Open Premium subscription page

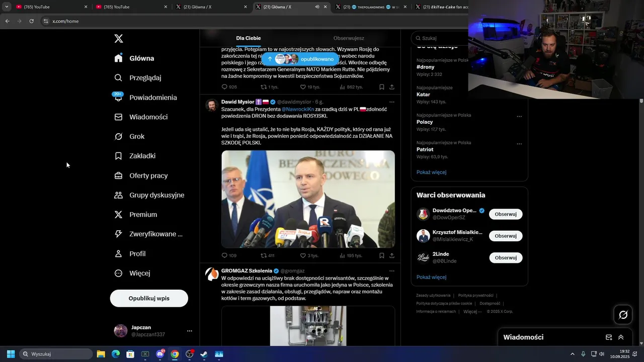[135, 215]
